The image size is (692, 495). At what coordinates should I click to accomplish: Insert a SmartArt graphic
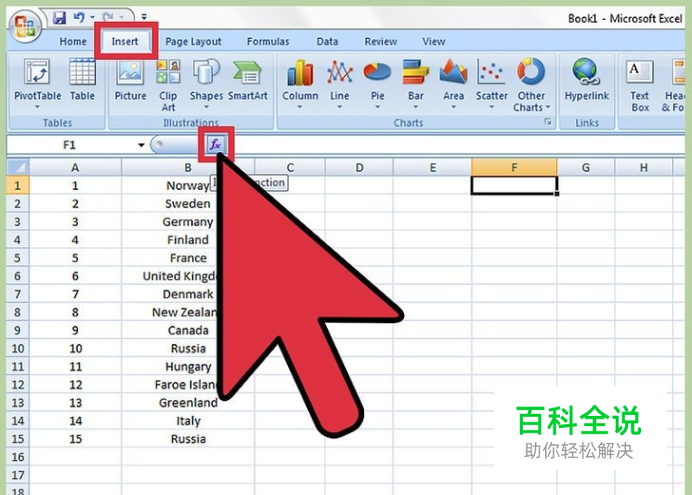pyautogui.click(x=248, y=79)
